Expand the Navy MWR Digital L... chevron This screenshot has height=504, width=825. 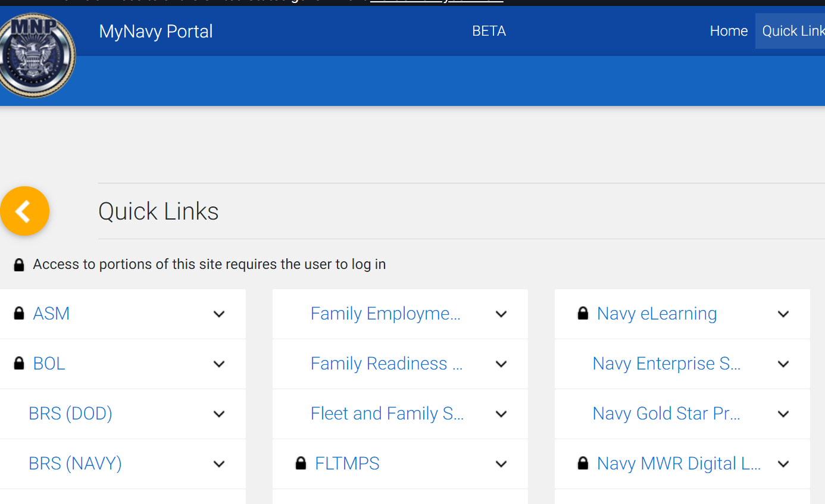[x=783, y=464]
